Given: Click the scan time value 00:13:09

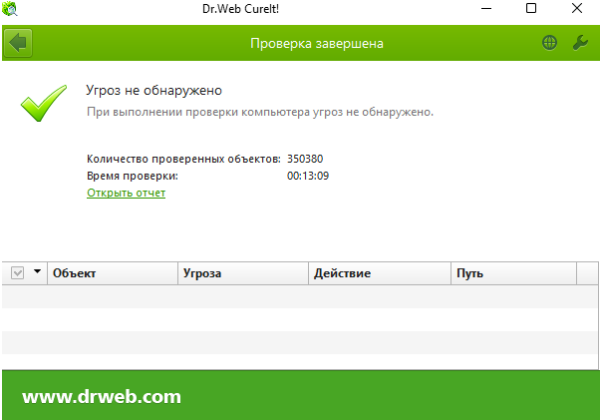Looking at the screenshot, I should point(308,176).
